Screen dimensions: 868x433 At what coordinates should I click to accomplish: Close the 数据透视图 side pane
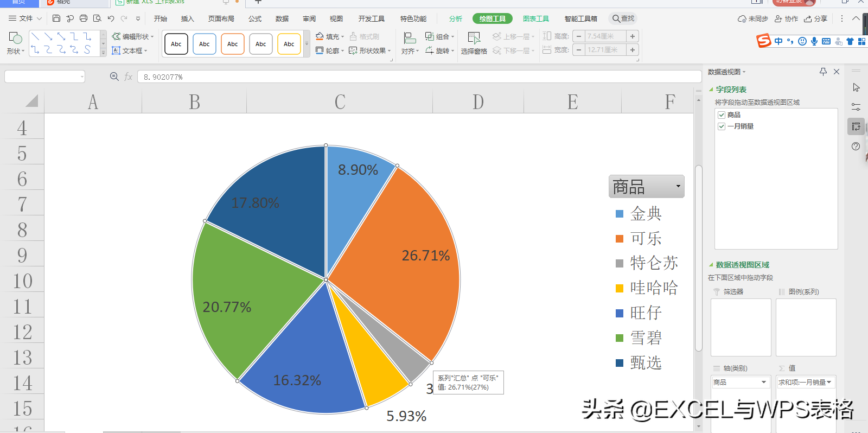coord(837,72)
